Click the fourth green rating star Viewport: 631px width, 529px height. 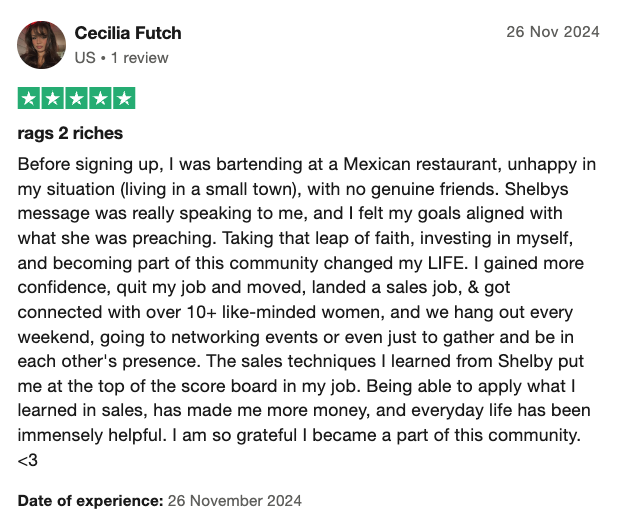click(x=100, y=98)
